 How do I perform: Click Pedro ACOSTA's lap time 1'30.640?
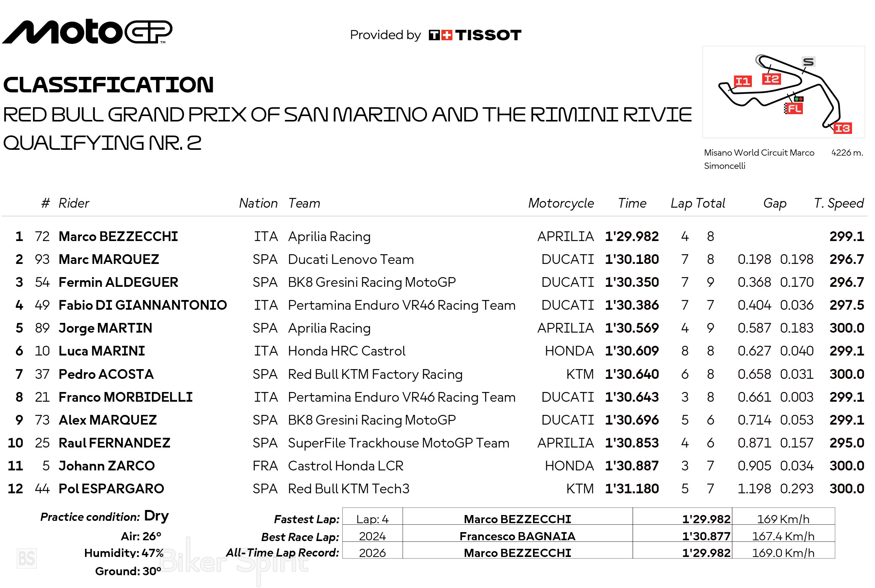click(x=632, y=374)
